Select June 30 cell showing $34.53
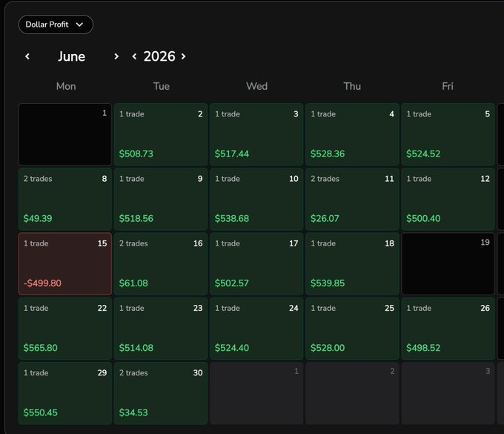The width and height of the screenshot is (504, 434). click(161, 393)
